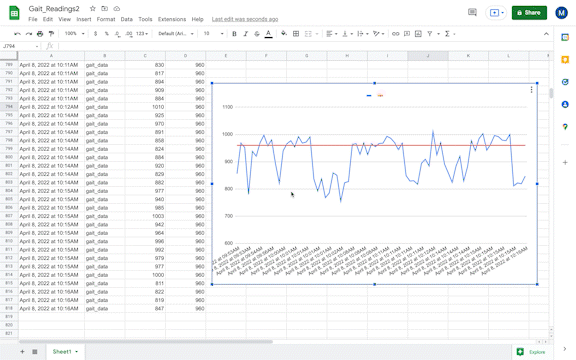The width and height of the screenshot is (576, 360).
Task: Click the Name box showing J794
Action: tap(20, 46)
